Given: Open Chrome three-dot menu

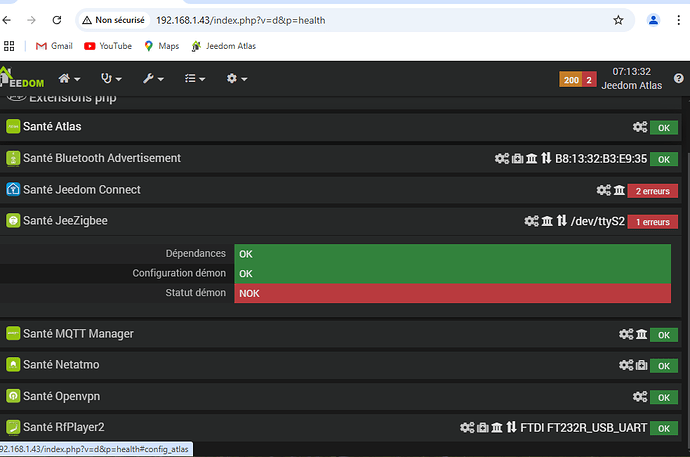Looking at the screenshot, I should pos(679,20).
